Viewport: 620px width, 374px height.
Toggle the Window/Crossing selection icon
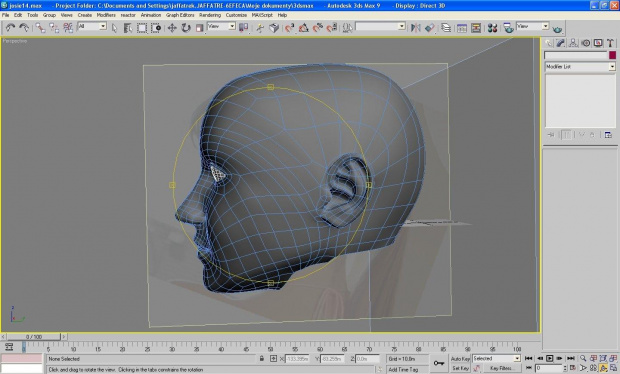(x=156, y=28)
